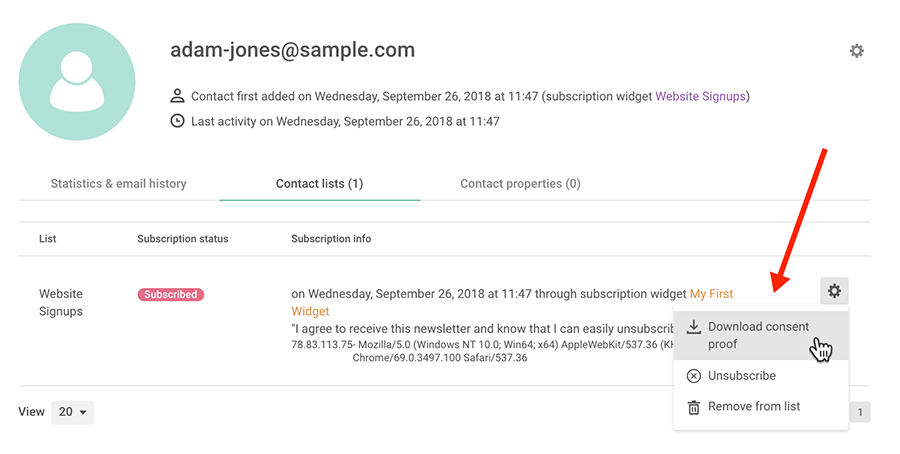Click the trash can icon

(694, 407)
